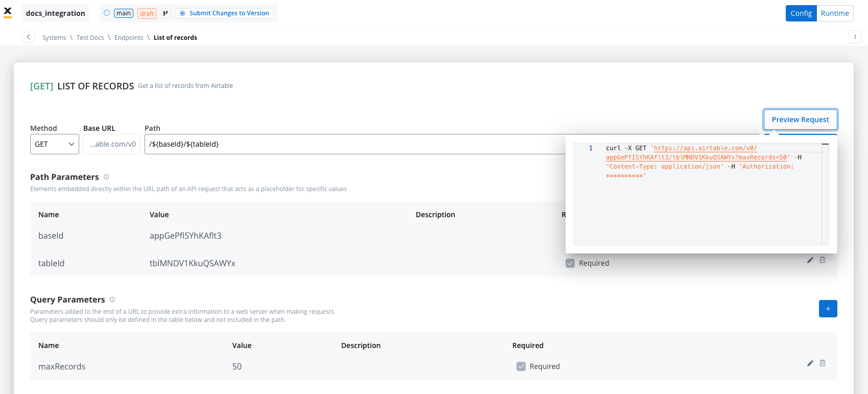
Task: Click the maxRecords value 50
Action: (237, 366)
